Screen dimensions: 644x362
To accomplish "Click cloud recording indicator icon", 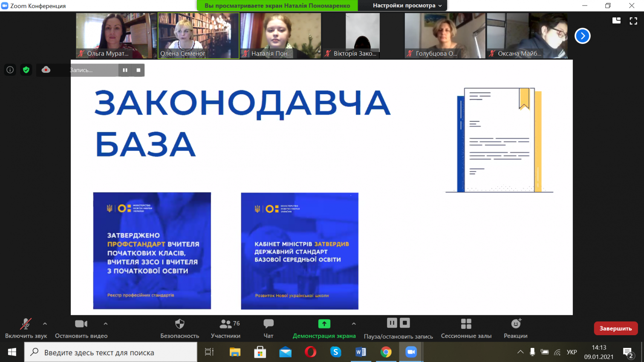I will point(46,70).
